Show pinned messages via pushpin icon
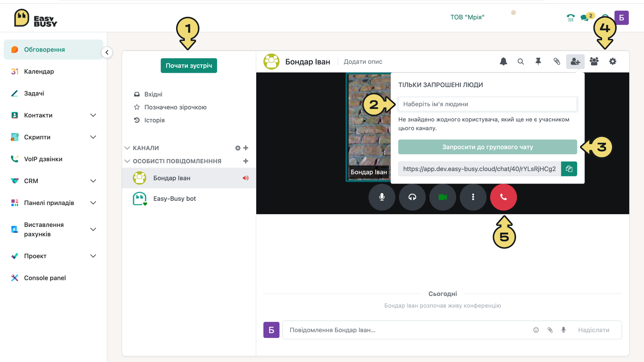 click(538, 61)
